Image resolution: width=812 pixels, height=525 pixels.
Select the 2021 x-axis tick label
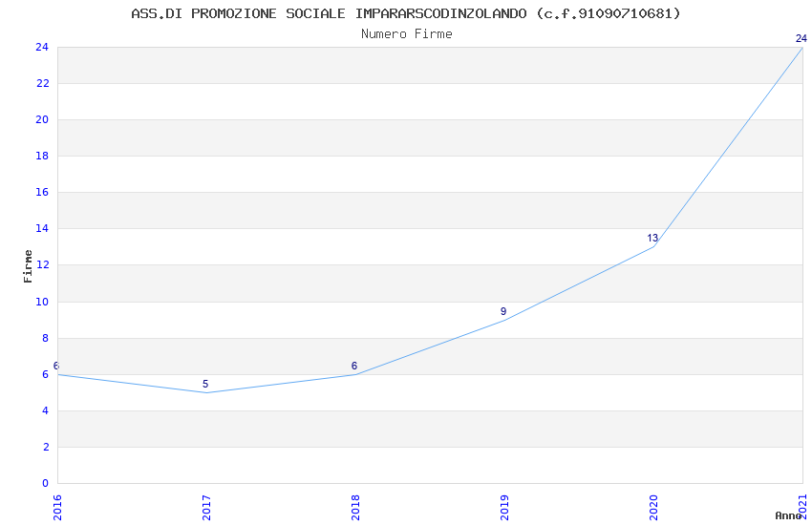802,508
